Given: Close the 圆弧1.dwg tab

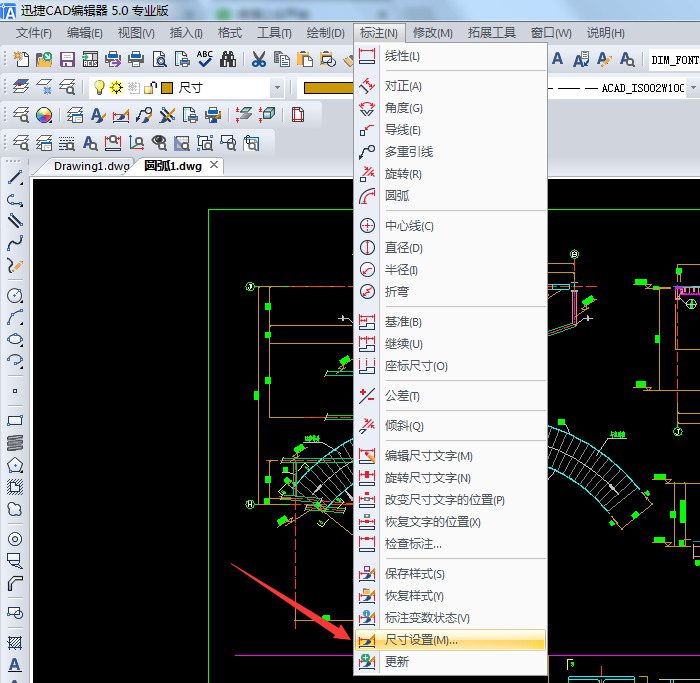Looking at the screenshot, I should (x=214, y=165).
